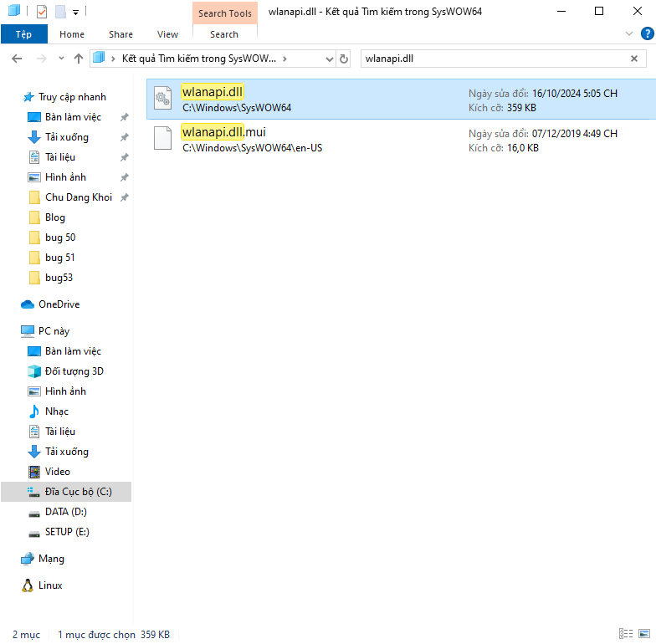Open Customize Quick Access Toolbar dropdown
The height and width of the screenshot is (644, 656).
tap(75, 12)
